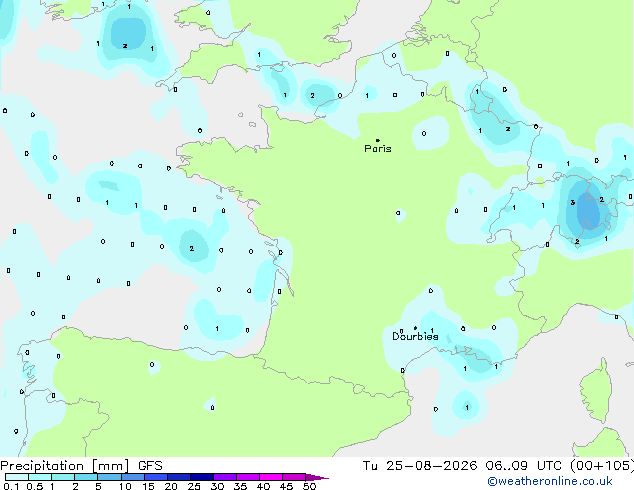Select the Paris city marker dot
Viewport: 634px width, 490px height.
378,140
